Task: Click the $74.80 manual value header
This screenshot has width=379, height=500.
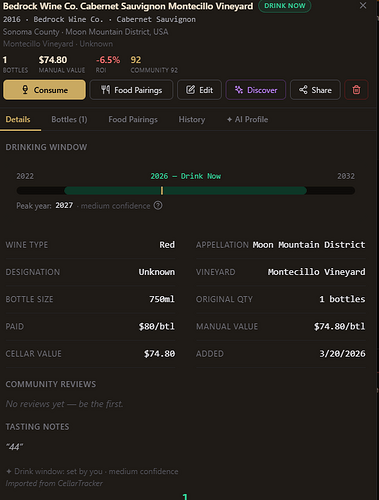Action: pos(53,60)
